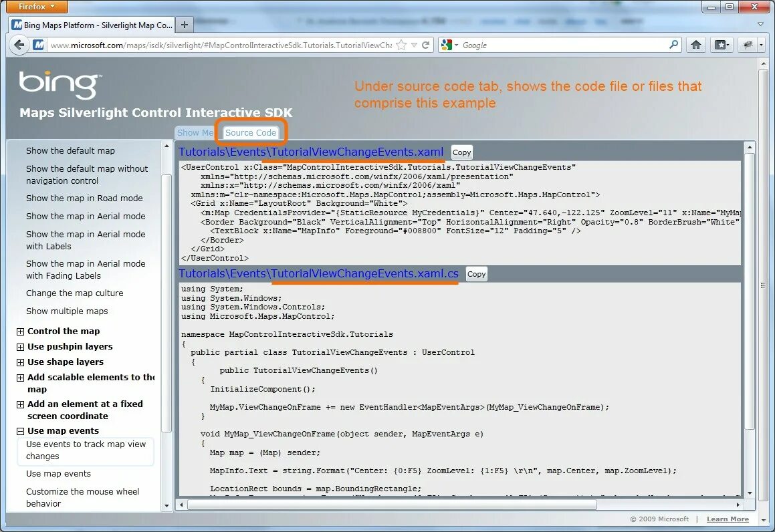Open the Google search engine selector

pos(449,45)
